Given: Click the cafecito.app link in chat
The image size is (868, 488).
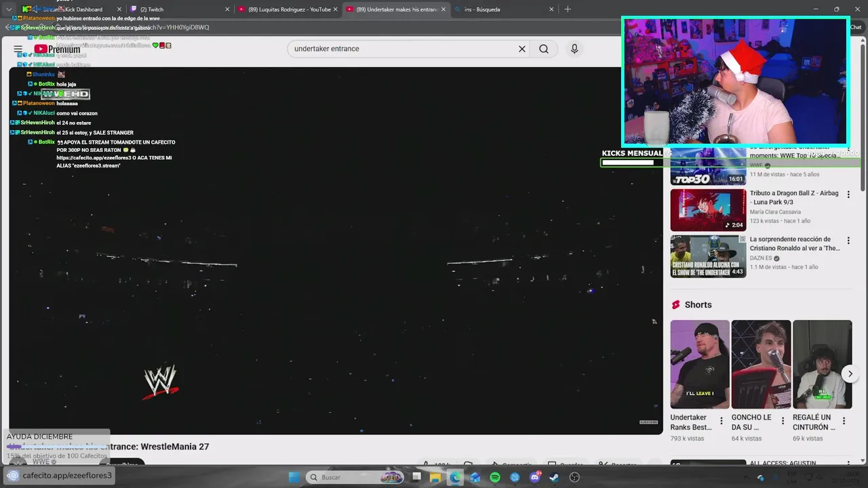Looking at the screenshot, I should coord(93,157).
